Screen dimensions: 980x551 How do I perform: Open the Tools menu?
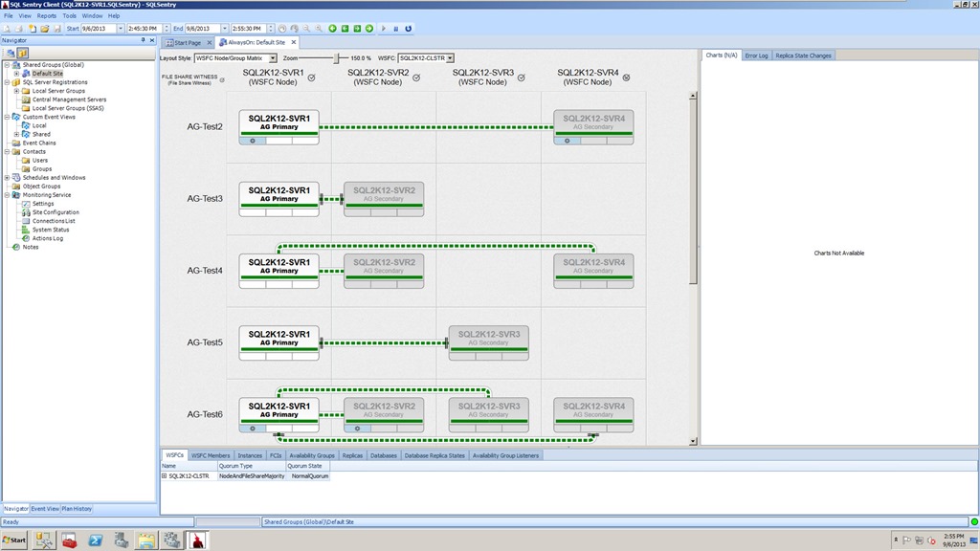[69, 15]
